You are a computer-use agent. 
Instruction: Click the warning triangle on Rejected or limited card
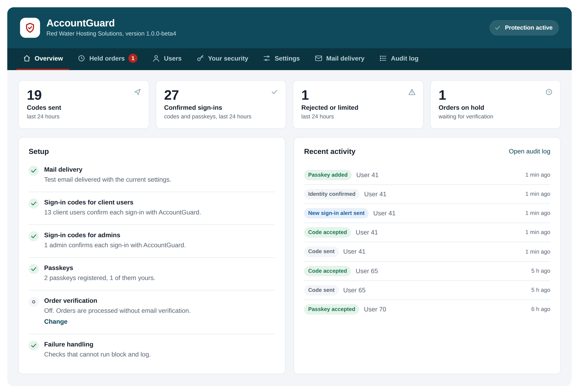click(x=412, y=92)
